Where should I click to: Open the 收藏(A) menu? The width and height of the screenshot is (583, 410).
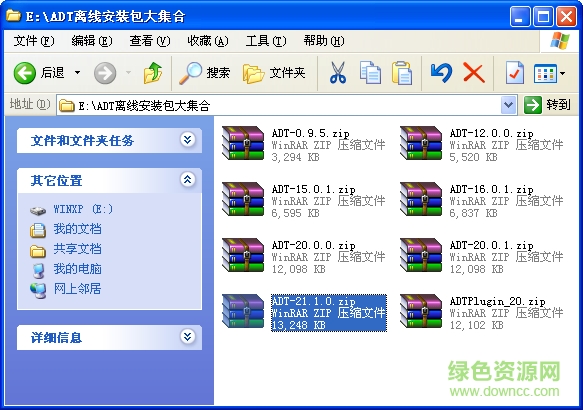tap(207, 41)
